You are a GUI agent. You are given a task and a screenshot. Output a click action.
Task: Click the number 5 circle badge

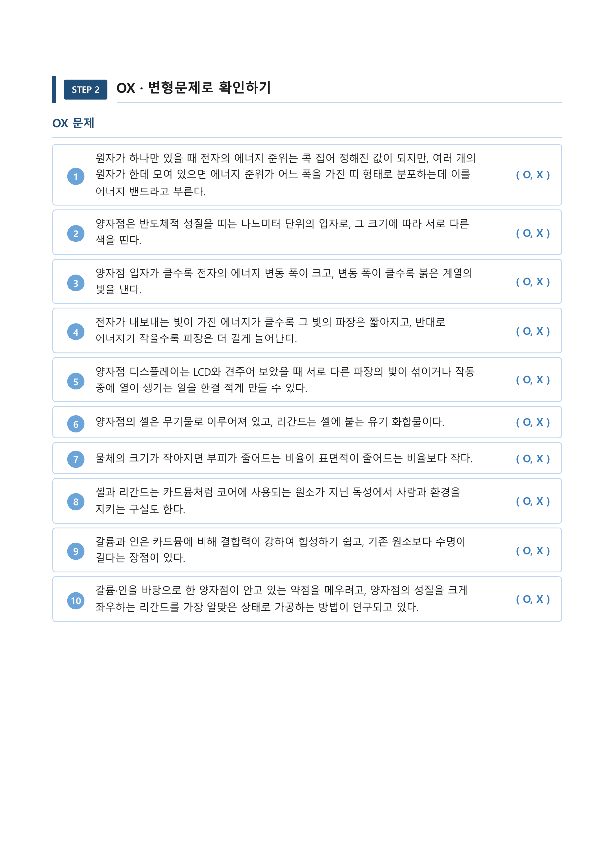click(x=76, y=381)
